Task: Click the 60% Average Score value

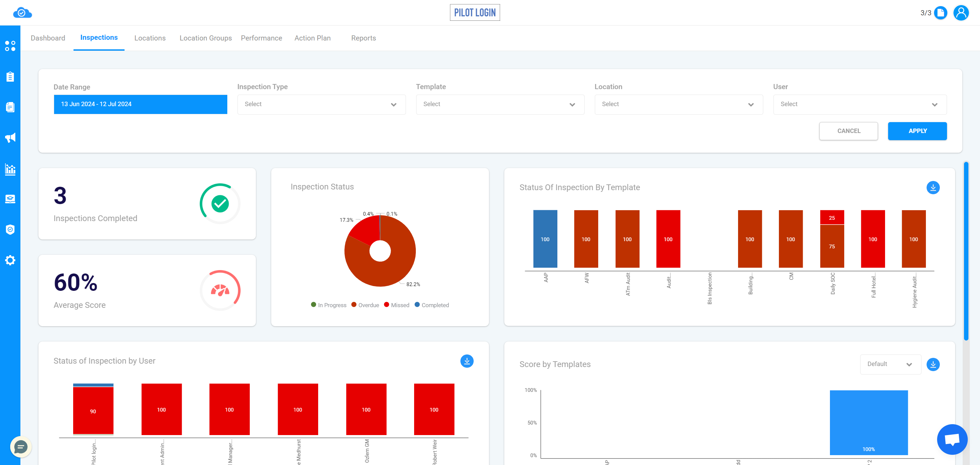Action: coord(76,282)
